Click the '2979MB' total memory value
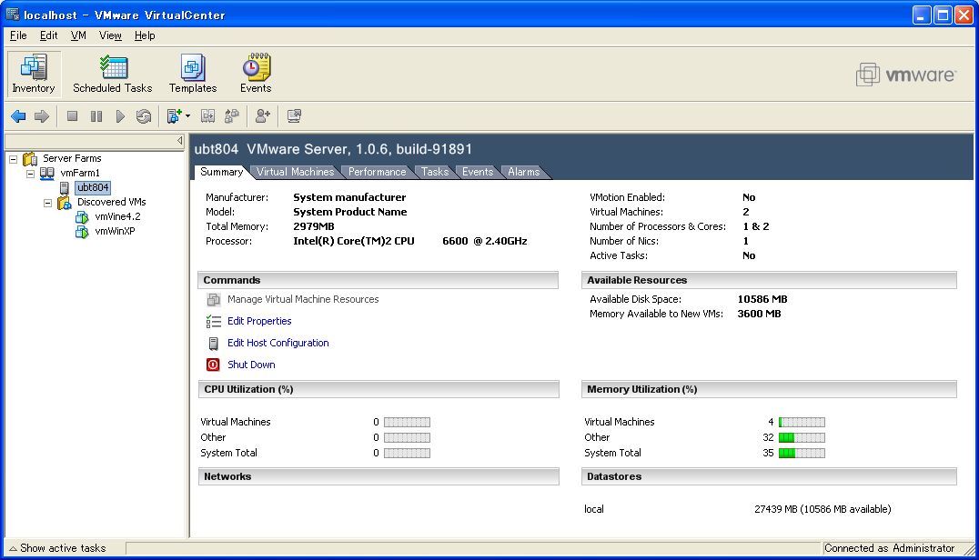The height and width of the screenshot is (560, 979). coord(313,227)
